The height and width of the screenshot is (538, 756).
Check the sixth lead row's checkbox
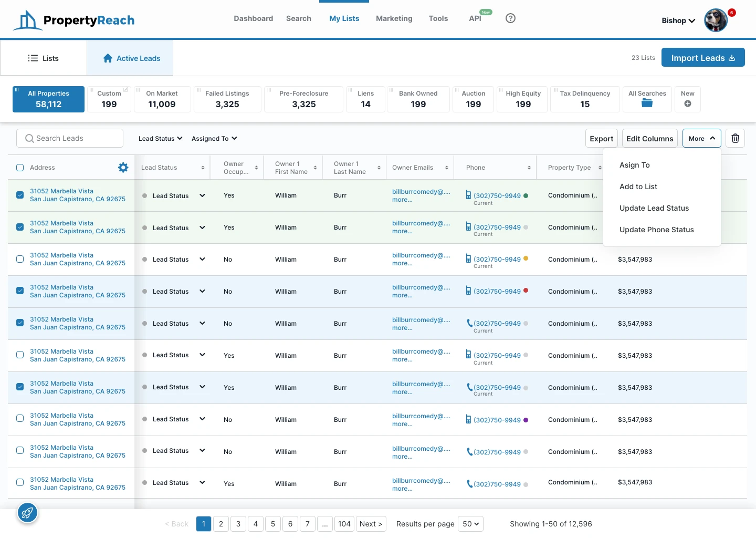(x=20, y=355)
